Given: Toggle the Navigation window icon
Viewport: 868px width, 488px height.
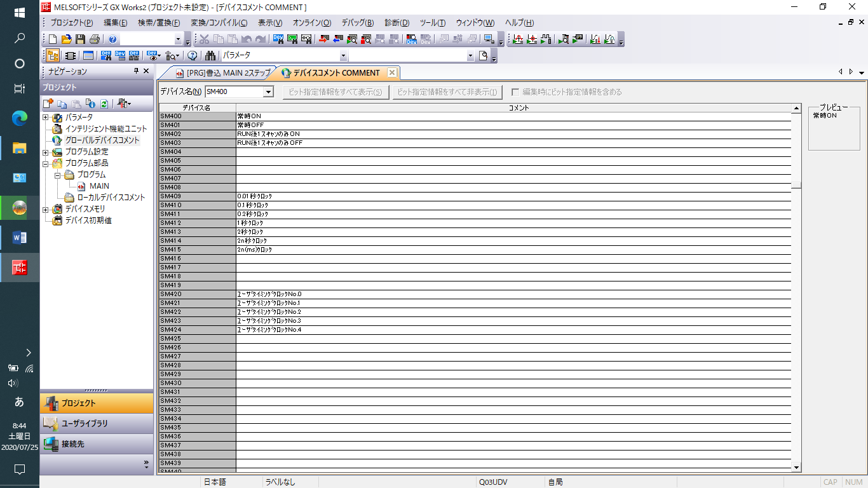Looking at the screenshot, I should point(53,55).
